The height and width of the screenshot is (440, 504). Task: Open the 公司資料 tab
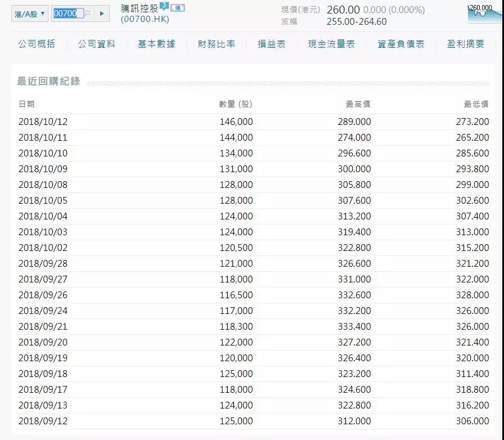click(x=96, y=44)
